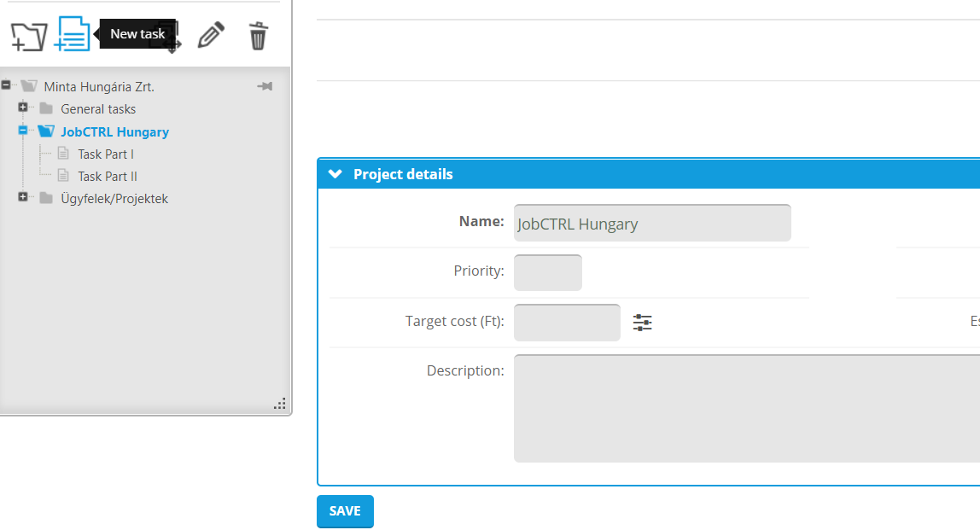
Task: Focus the Priority input box
Action: click(547, 272)
